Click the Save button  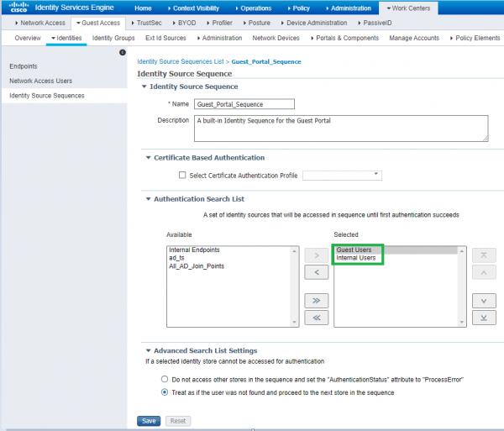[x=148, y=420]
